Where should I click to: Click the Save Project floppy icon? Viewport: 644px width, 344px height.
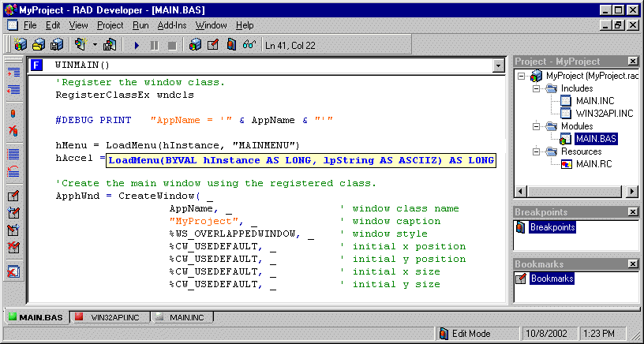(57, 45)
